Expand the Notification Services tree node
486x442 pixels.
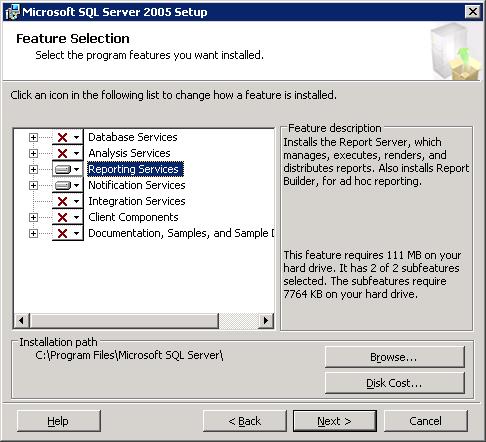pos(33,185)
